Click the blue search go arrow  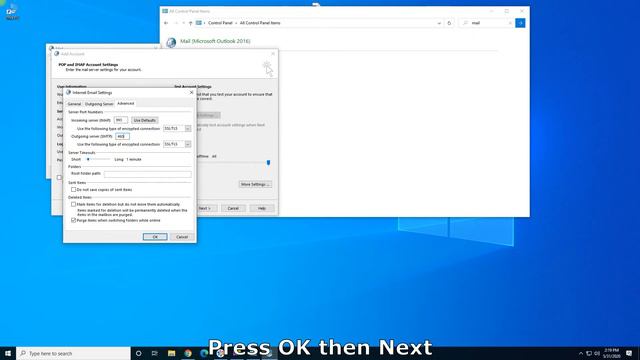click(520, 23)
